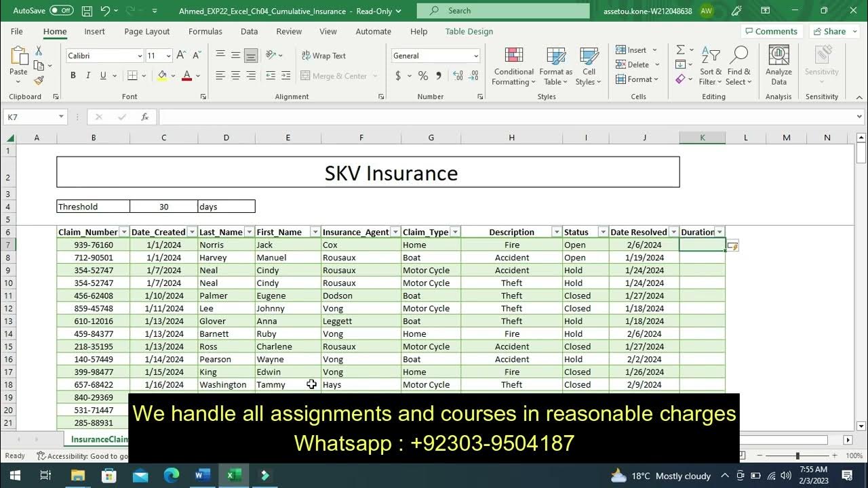
Task: Open the Fill Color dropdown arrow
Action: coord(173,76)
